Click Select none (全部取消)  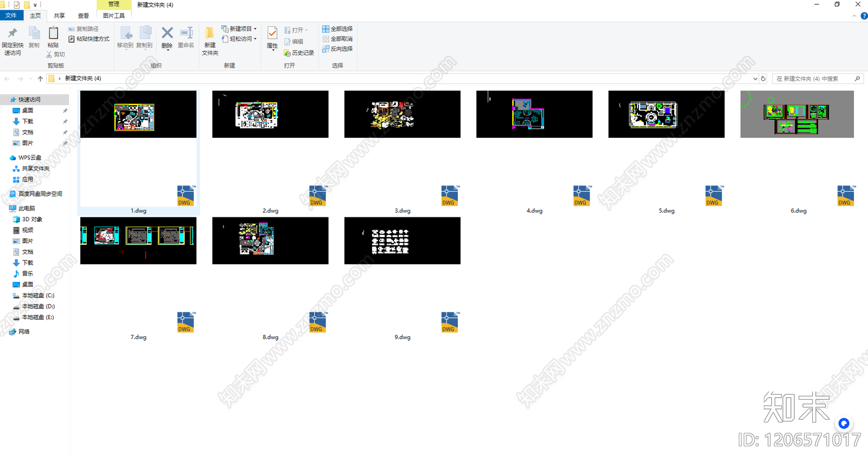coord(337,39)
